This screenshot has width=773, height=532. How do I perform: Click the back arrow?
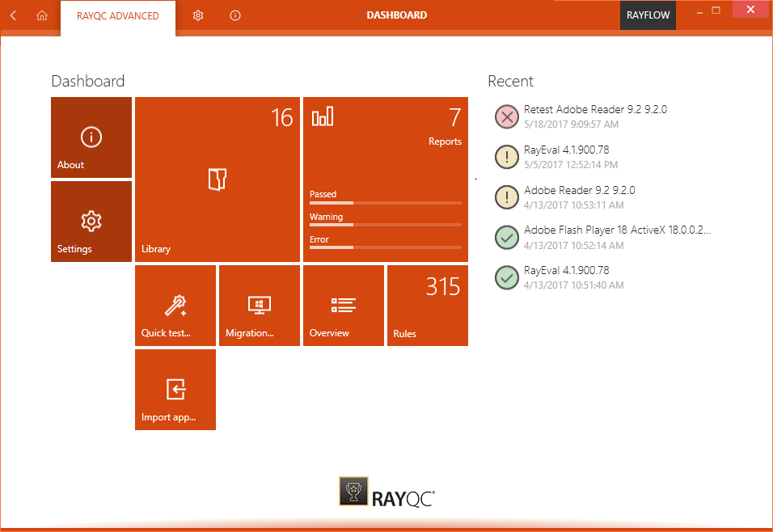pos(12,15)
